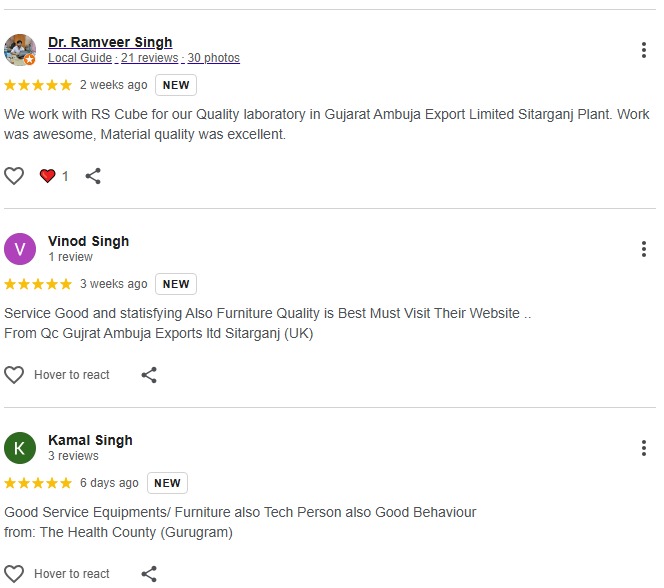Like Dr. Ramveer Singh's review with heart icon
Screen dimensions: 664x588
point(14,176)
